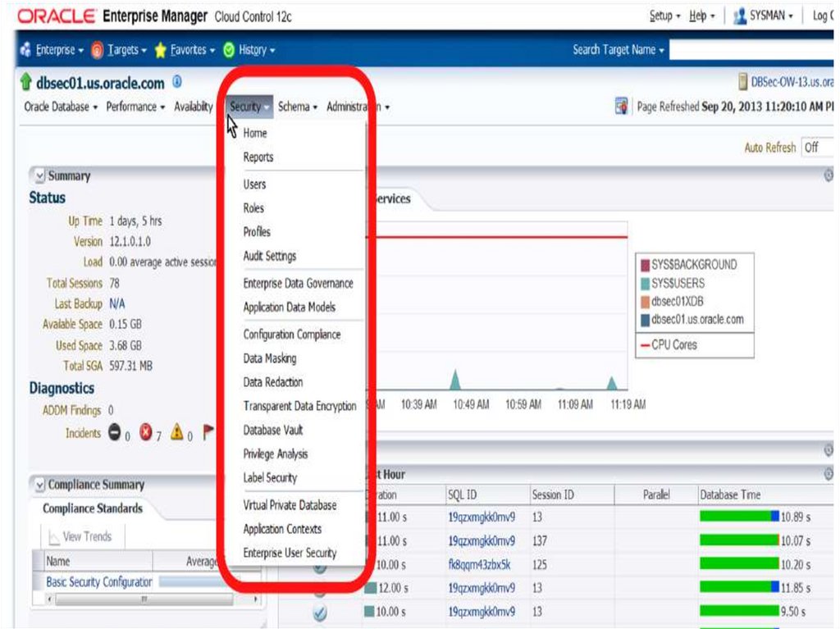Click the Last Backup N/A link
840x629 pixels.
coord(116,303)
